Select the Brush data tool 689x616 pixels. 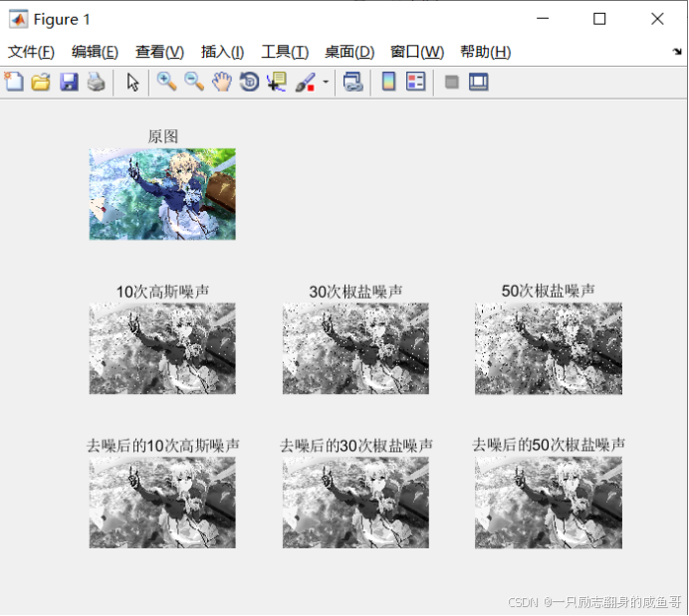(305, 83)
